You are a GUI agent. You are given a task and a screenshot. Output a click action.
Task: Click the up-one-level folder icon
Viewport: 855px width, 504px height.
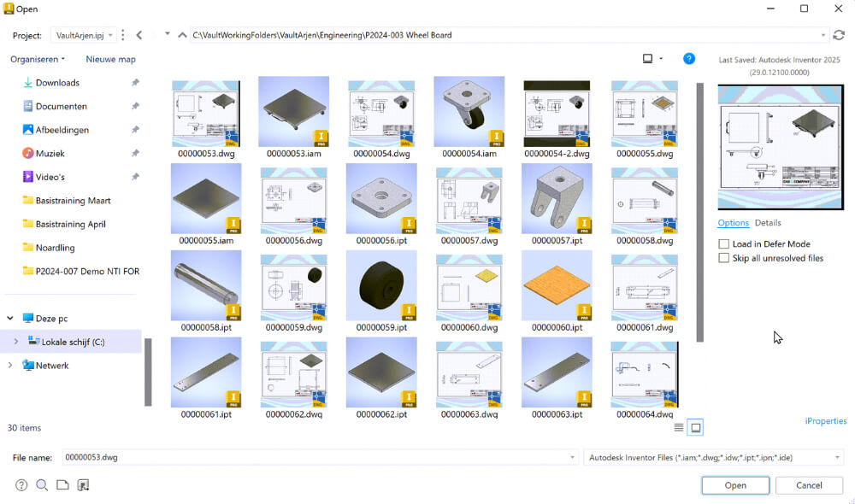(182, 35)
